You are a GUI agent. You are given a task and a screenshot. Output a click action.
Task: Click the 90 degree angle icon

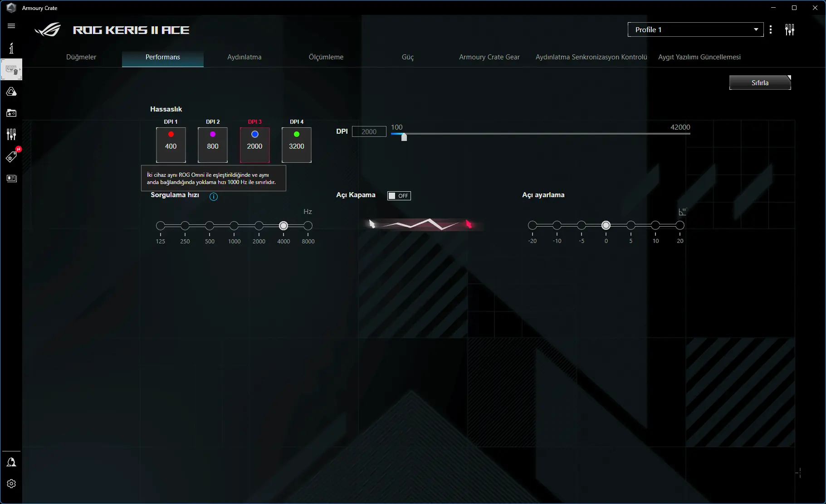click(683, 212)
